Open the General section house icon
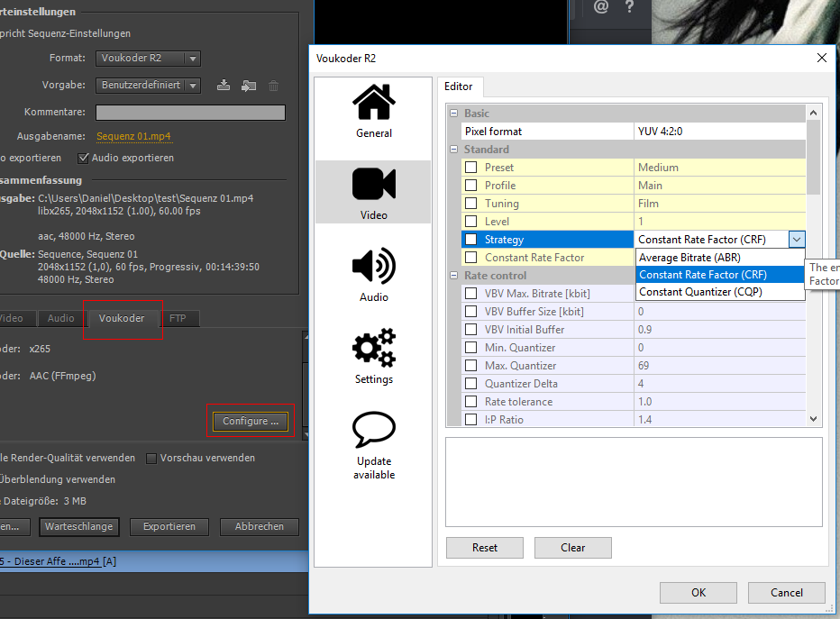840x619 pixels. tap(373, 102)
